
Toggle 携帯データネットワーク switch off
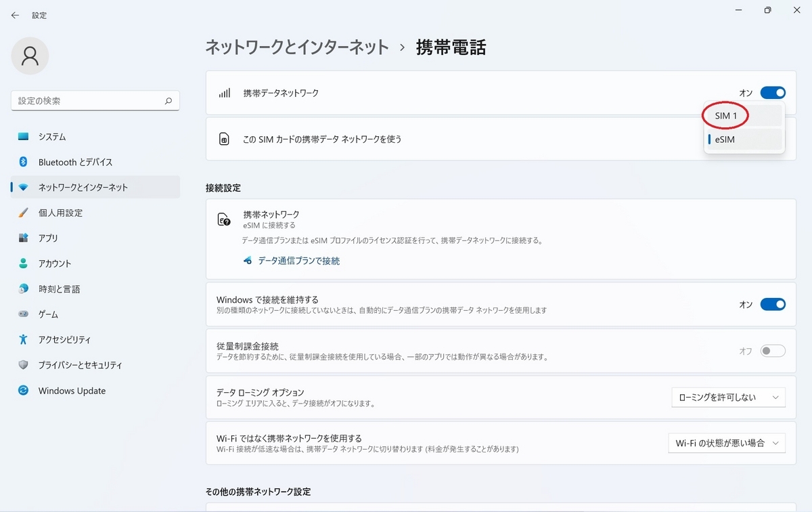773,93
